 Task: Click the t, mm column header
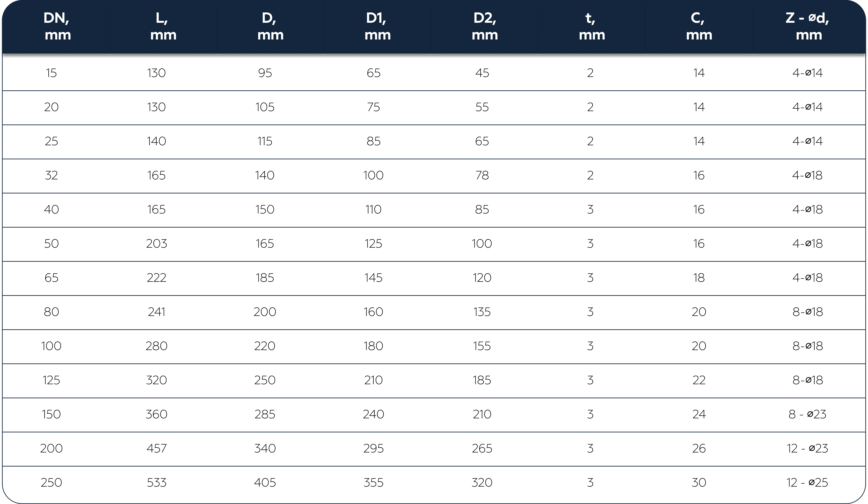[592, 26]
